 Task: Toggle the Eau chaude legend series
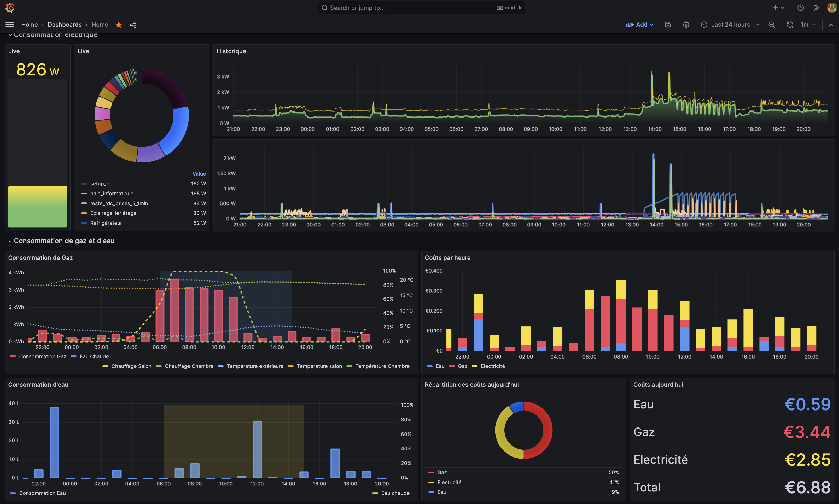click(395, 493)
